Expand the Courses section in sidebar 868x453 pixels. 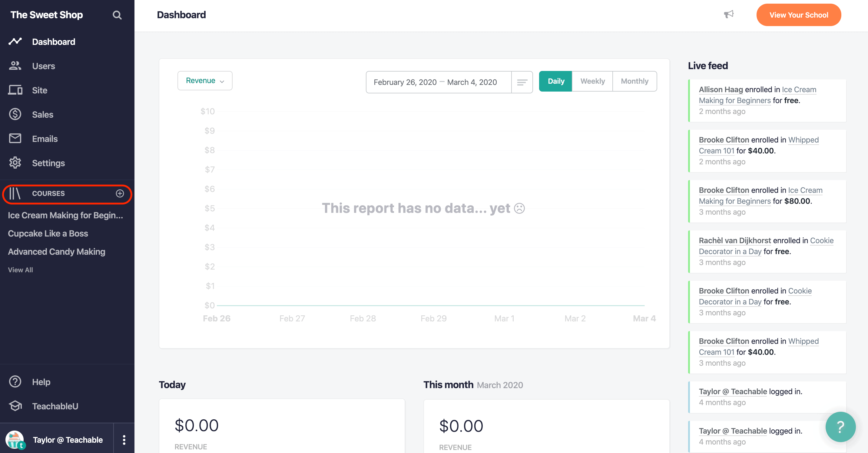coord(48,193)
